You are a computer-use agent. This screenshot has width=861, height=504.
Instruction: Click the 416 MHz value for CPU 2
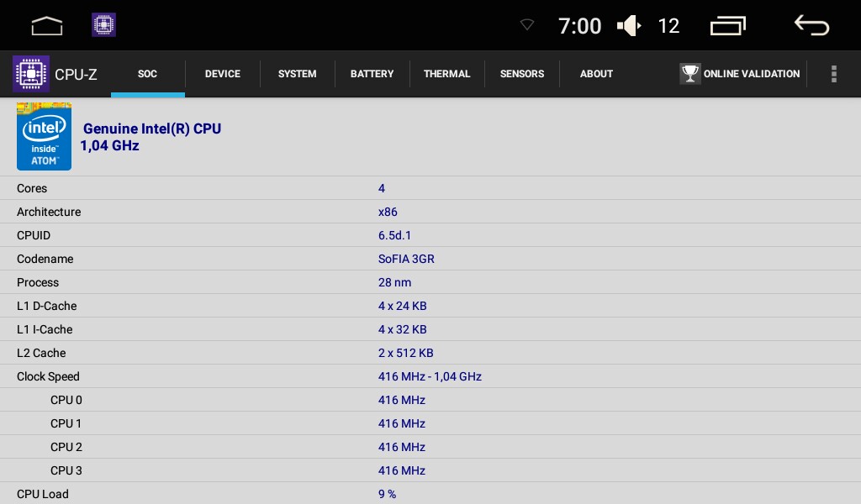[402, 448]
